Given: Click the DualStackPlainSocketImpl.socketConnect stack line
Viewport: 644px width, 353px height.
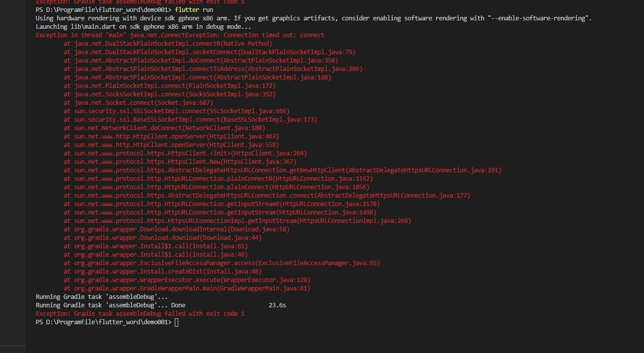Looking at the screenshot, I should click(x=210, y=52).
